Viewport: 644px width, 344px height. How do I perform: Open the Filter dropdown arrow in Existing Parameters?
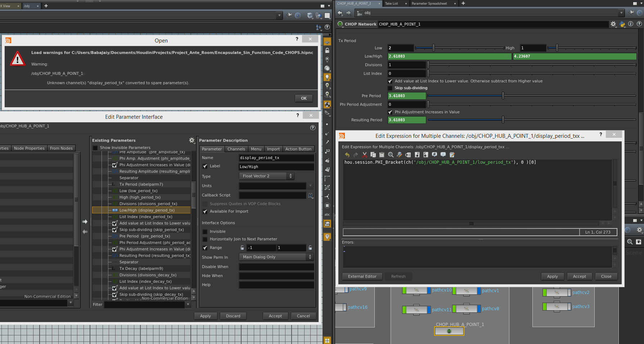(188, 304)
